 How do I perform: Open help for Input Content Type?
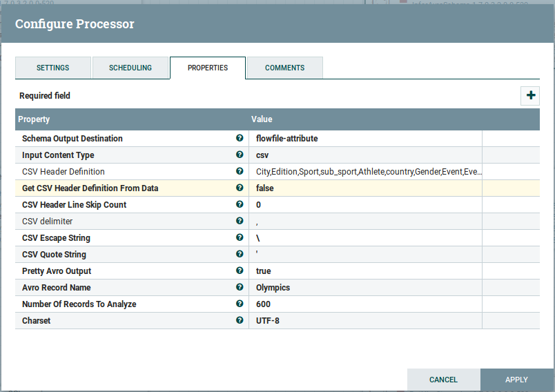point(240,155)
